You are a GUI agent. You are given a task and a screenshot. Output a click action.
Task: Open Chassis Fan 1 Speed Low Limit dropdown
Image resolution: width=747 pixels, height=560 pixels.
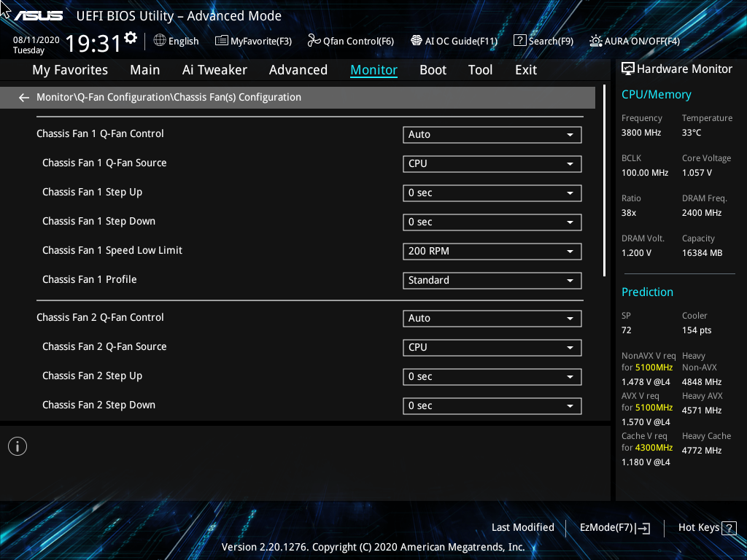(x=492, y=252)
